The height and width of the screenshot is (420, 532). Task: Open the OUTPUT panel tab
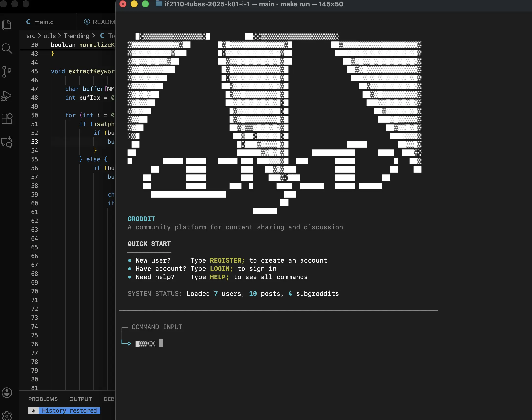click(81, 399)
